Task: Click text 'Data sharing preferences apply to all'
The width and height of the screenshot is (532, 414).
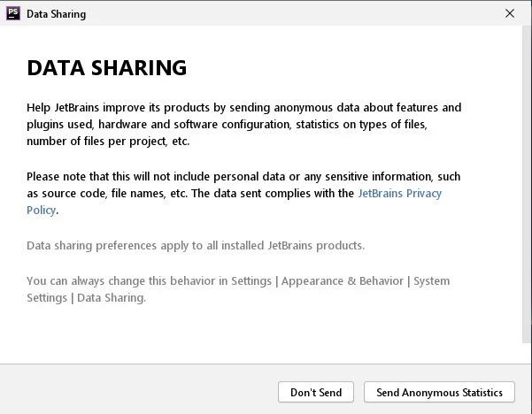Action: [122, 246]
